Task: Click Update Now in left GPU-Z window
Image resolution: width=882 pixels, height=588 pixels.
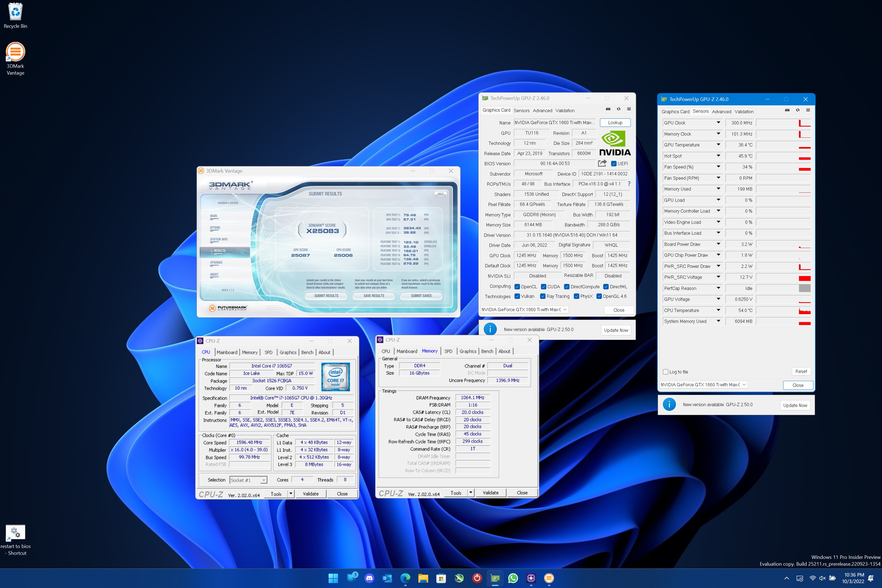Action: [x=616, y=330]
